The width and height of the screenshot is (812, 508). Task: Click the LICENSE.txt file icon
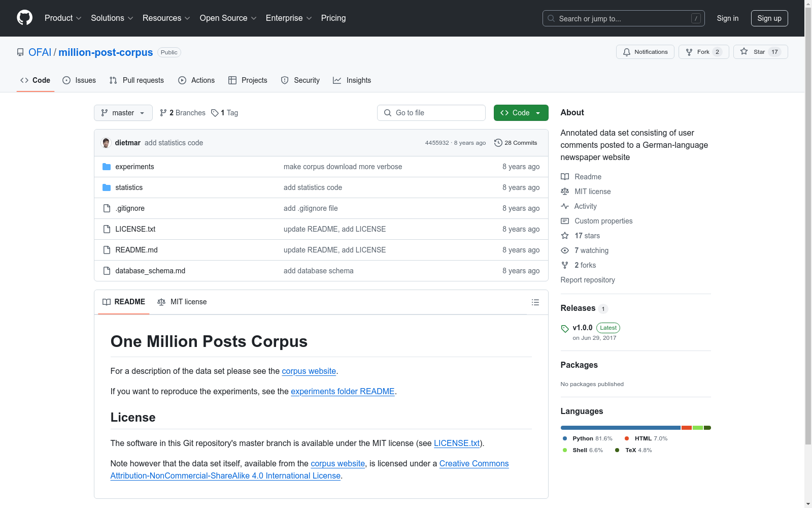[107, 229]
